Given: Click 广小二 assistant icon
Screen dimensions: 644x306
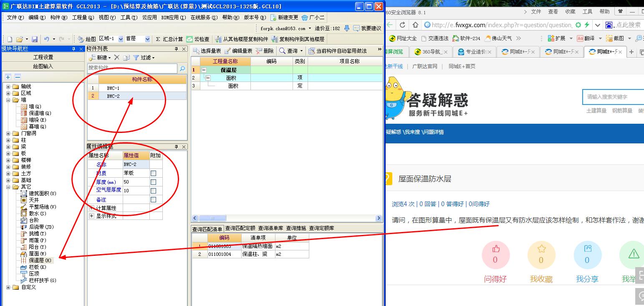Looking at the screenshot, I should (x=313, y=18).
